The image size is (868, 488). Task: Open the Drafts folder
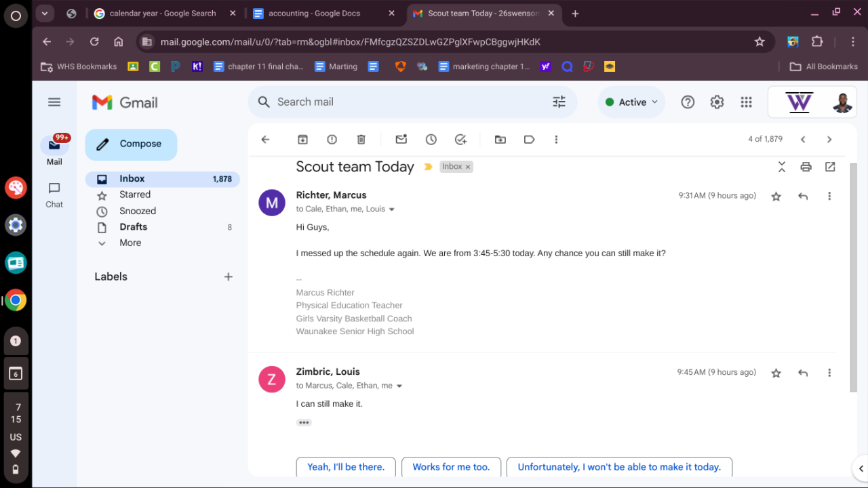coord(162,227)
